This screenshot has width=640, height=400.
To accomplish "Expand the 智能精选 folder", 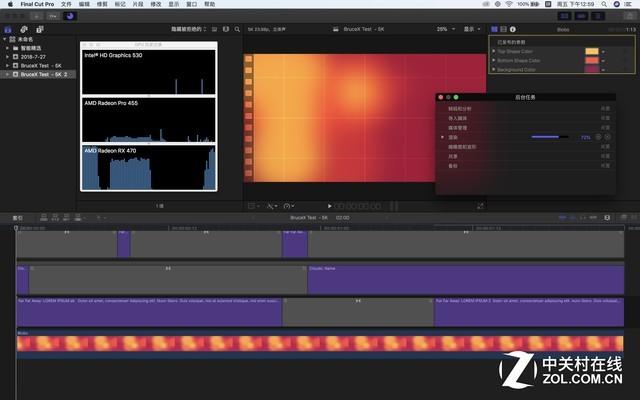I will (7, 48).
